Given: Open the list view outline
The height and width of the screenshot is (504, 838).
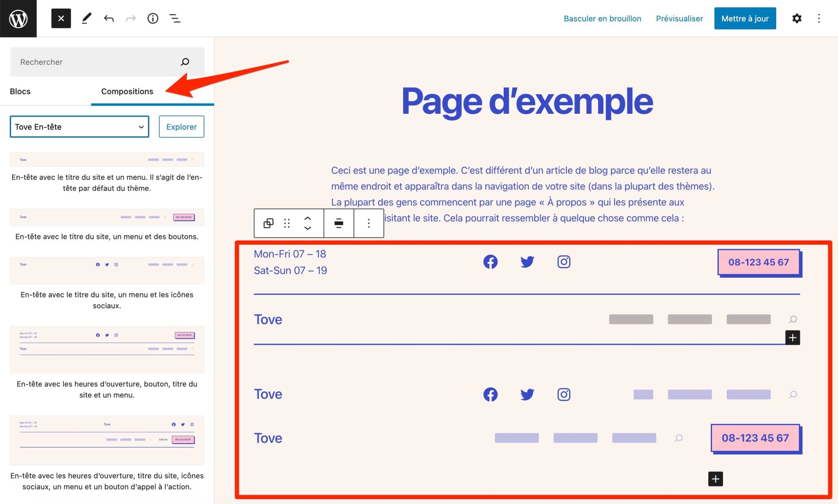Looking at the screenshot, I should [x=175, y=18].
